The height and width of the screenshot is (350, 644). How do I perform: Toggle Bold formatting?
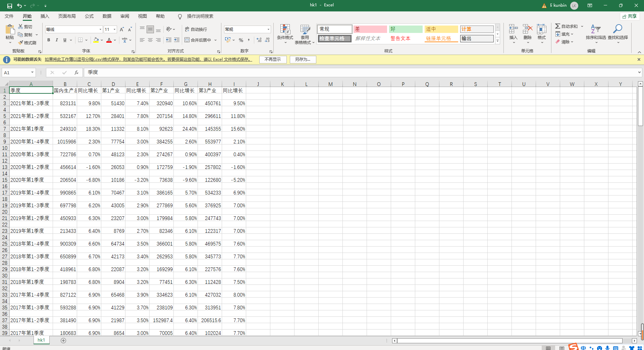click(49, 40)
